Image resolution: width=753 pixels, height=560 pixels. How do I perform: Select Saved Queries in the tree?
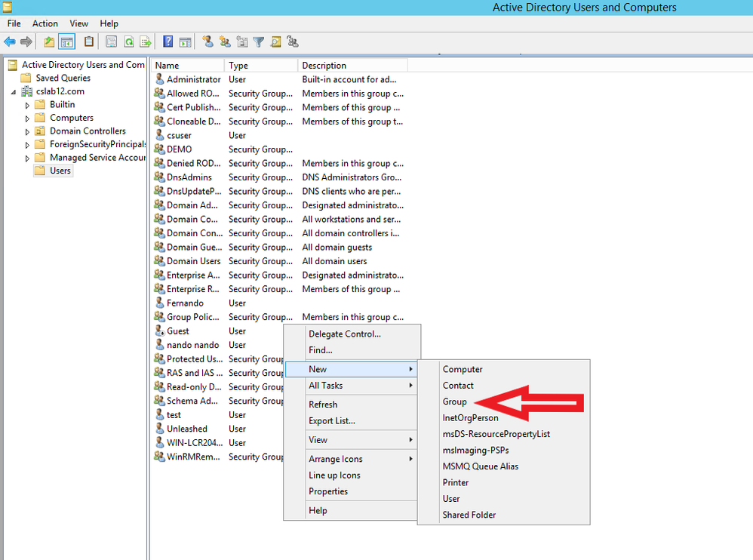(x=63, y=78)
